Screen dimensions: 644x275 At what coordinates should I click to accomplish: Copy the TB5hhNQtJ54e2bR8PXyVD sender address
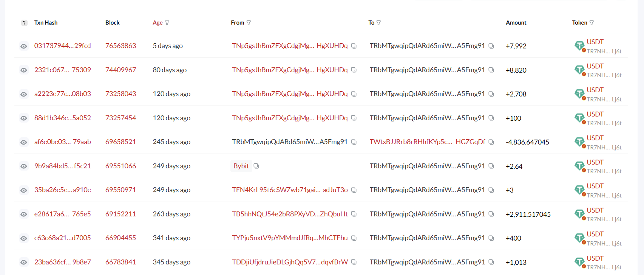pyautogui.click(x=354, y=214)
